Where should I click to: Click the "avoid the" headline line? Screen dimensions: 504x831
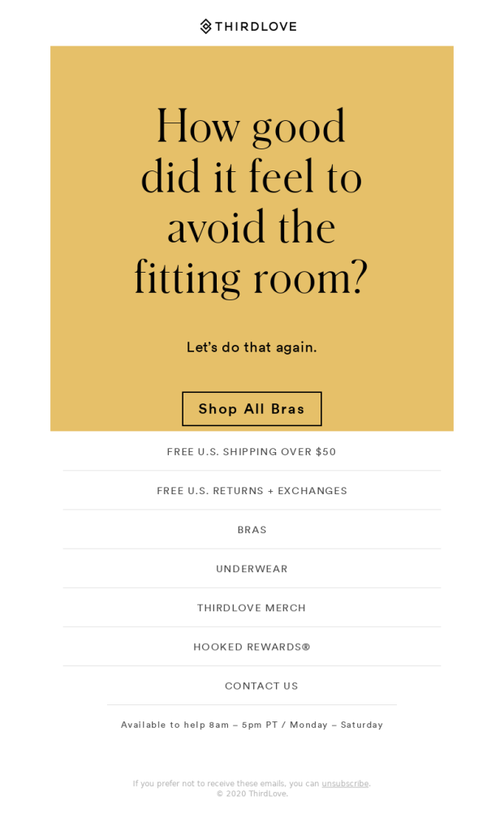pos(252,229)
